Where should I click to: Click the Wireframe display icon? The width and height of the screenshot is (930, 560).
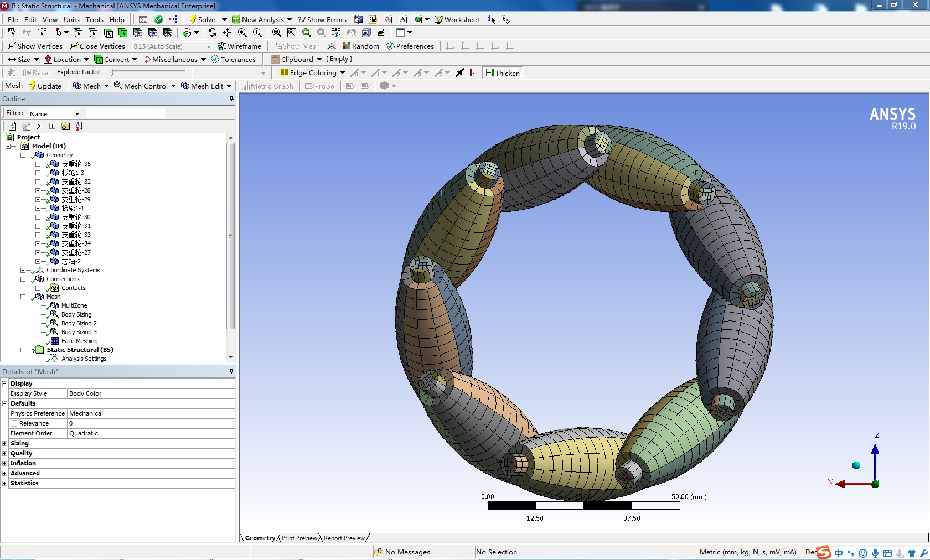[x=222, y=46]
